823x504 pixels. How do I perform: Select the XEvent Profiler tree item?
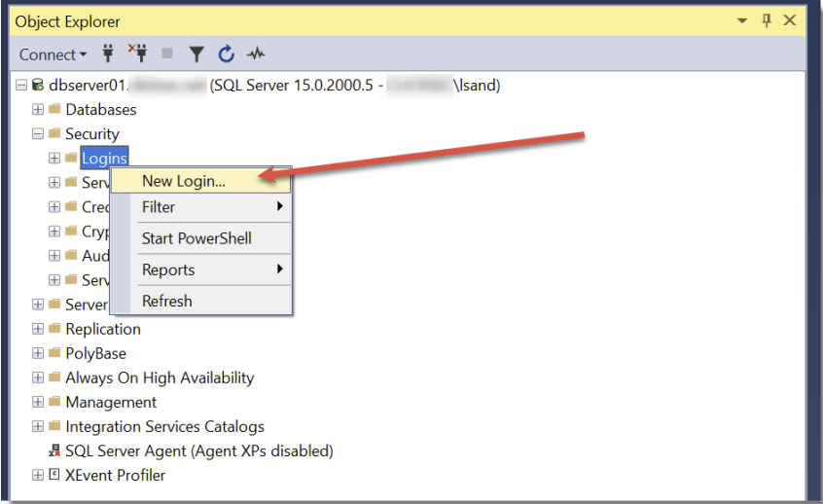click(x=115, y=475)
